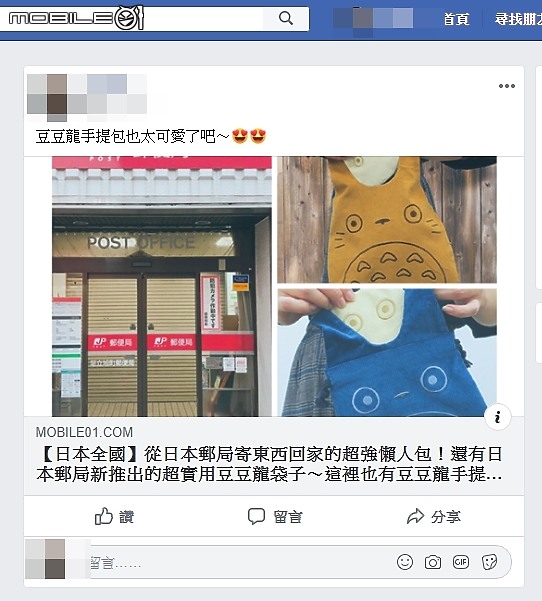
Task: Insert an emoji with smiley icon
Action: click(405, 562)
